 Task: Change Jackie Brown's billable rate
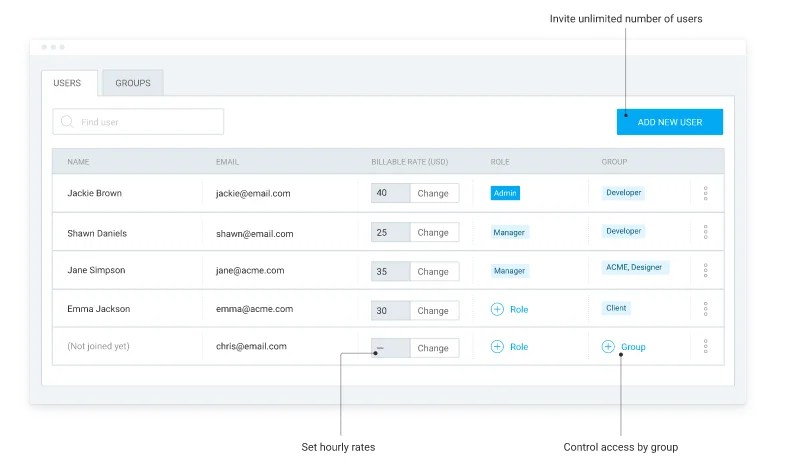(x=433, y=193)
